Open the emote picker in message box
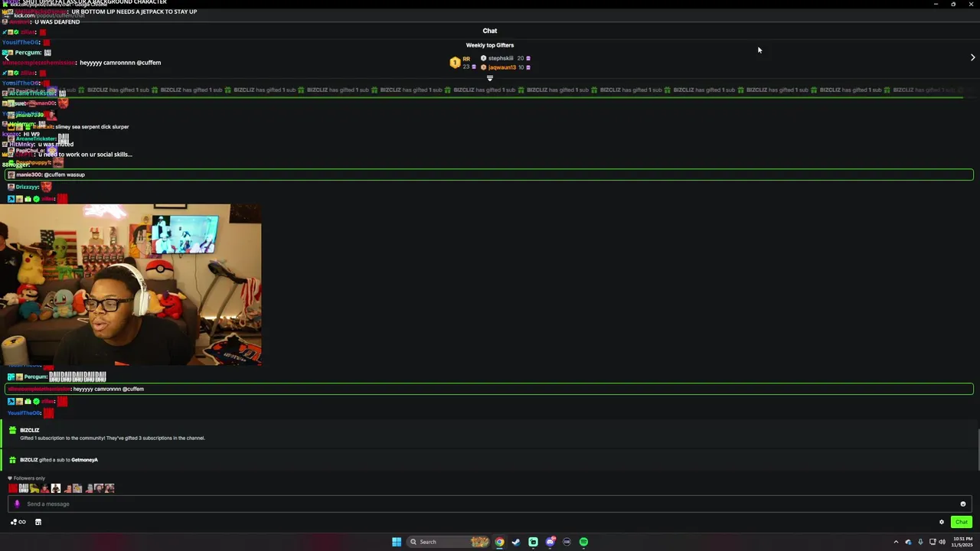This screenshot has height=551, width=980. coord(962,504)
